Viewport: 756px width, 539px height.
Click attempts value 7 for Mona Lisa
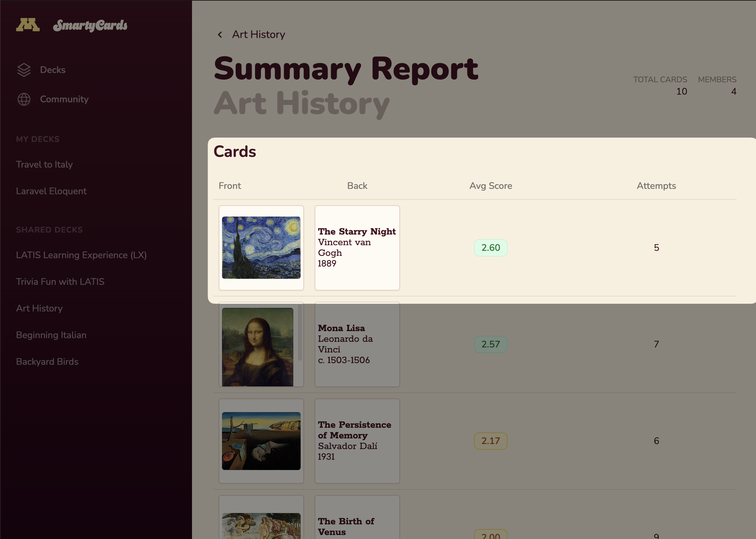(656, 344)
